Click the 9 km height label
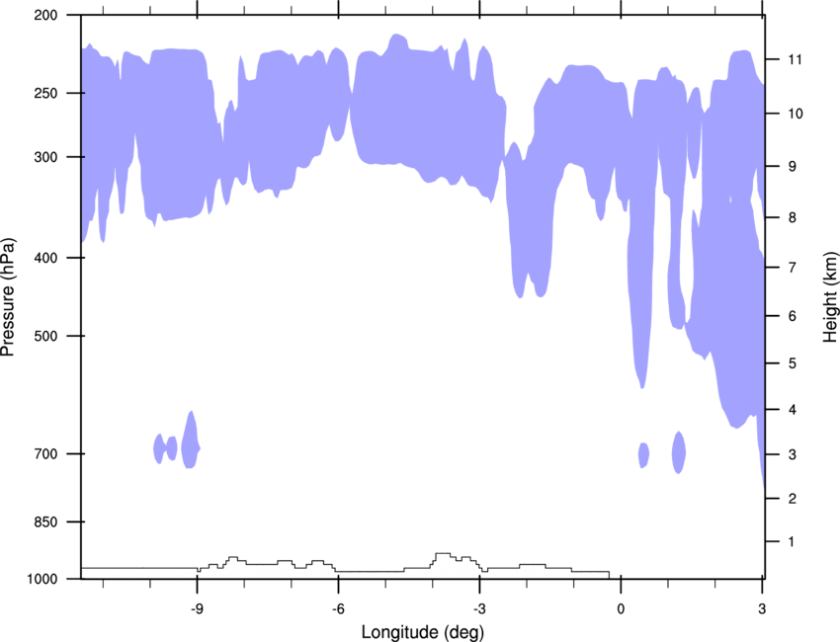840x642 pixels. [x=793, y=166]
